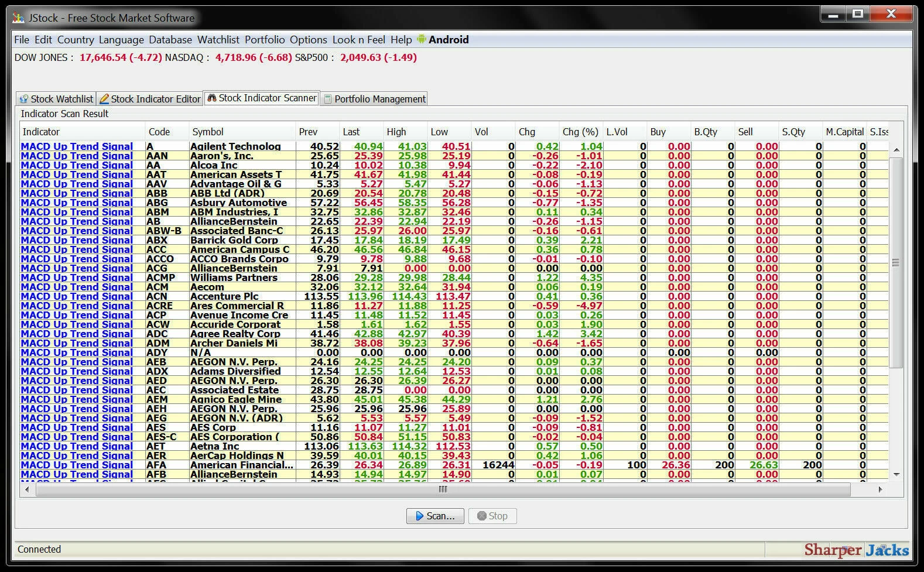The width and height of the screenshot is (924, 572).
Task: Start scanning with the Scan... button
Action: [x=435, y=516]
